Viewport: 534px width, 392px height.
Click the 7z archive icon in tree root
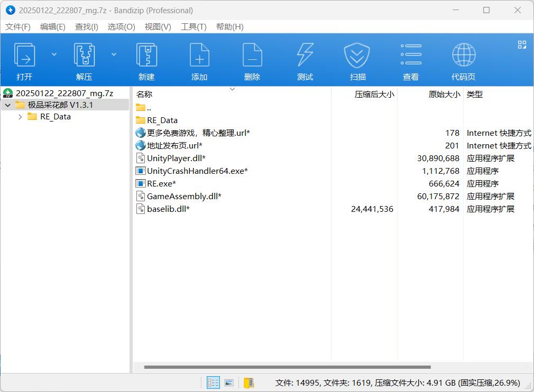click(8, 93)
